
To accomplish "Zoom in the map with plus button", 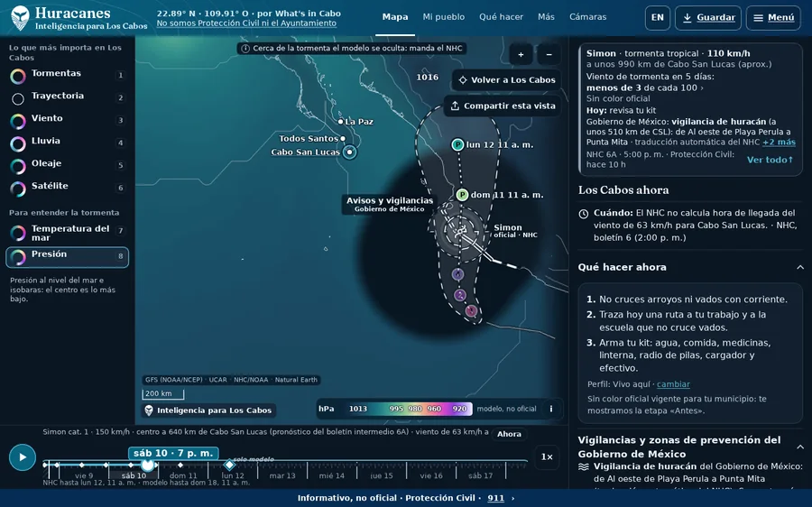I will pyautogui.click(x=521, y=54).
